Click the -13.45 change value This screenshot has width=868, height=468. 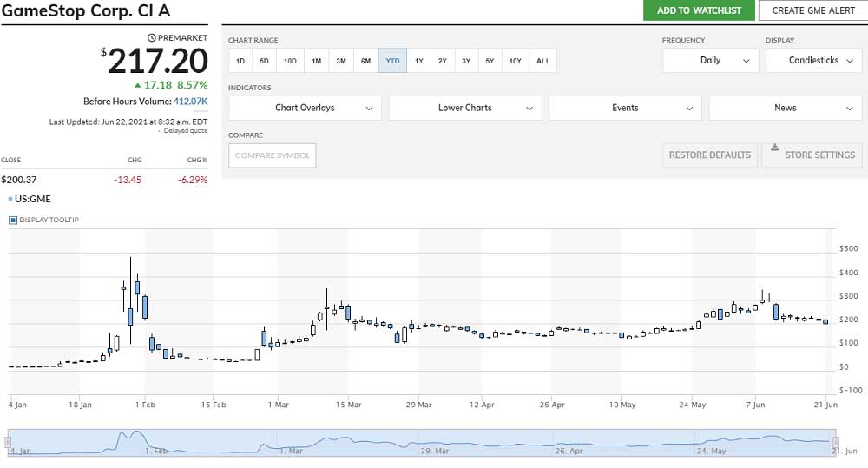point(128,180)
